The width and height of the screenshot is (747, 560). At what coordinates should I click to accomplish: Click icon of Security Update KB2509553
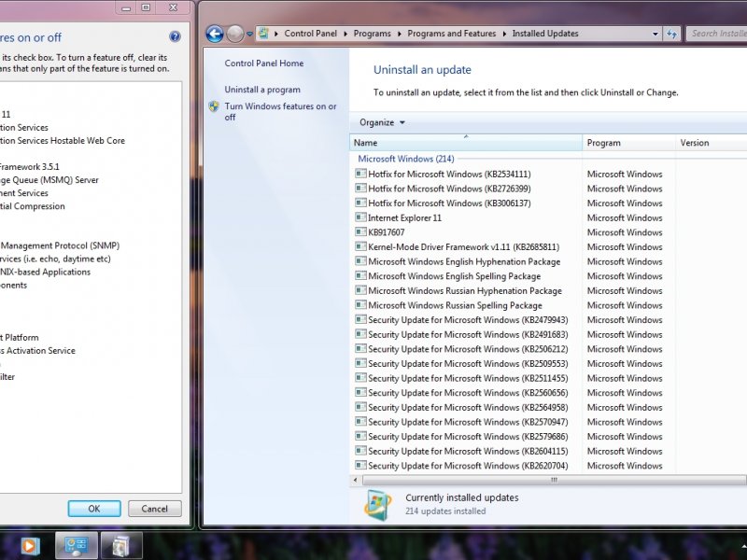click(x=360, y=364)
